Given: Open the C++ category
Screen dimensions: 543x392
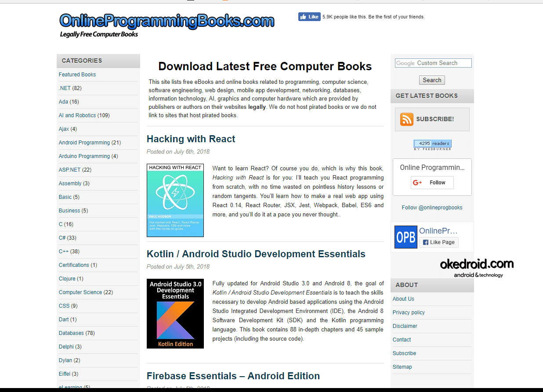Looking at the screenshot, I should (x=64, y=252).
